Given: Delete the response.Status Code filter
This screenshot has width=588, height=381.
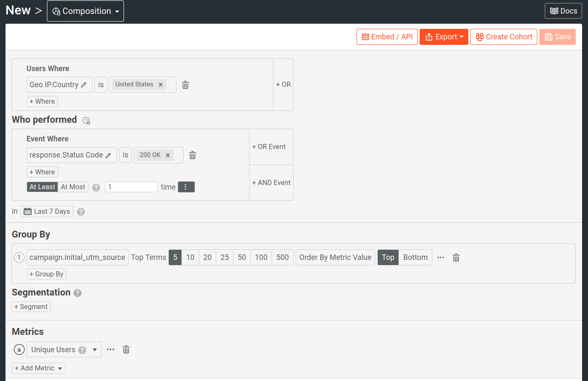Looking at the screenshot, I should (x=192, y=155).
